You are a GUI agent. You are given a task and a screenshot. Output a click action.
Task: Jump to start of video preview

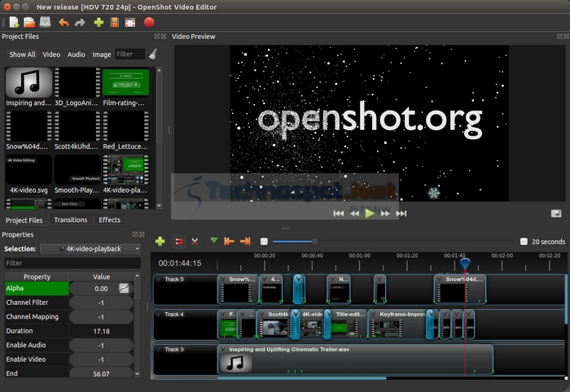click(x=339, y=213)
